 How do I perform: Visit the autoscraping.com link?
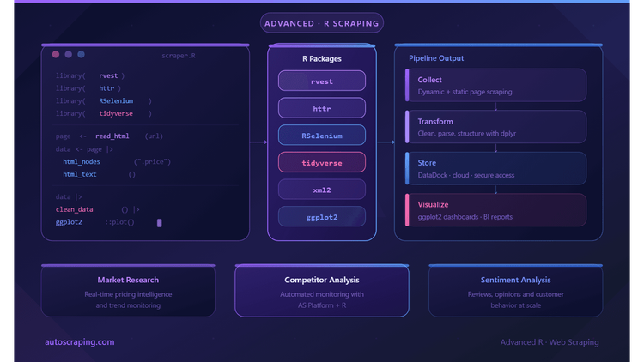pos(80,342)
